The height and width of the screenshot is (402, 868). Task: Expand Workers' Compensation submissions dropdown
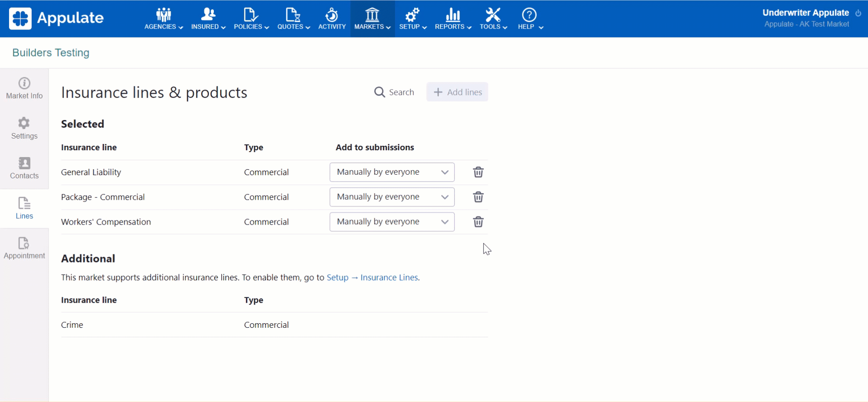[x=392, y=222]
